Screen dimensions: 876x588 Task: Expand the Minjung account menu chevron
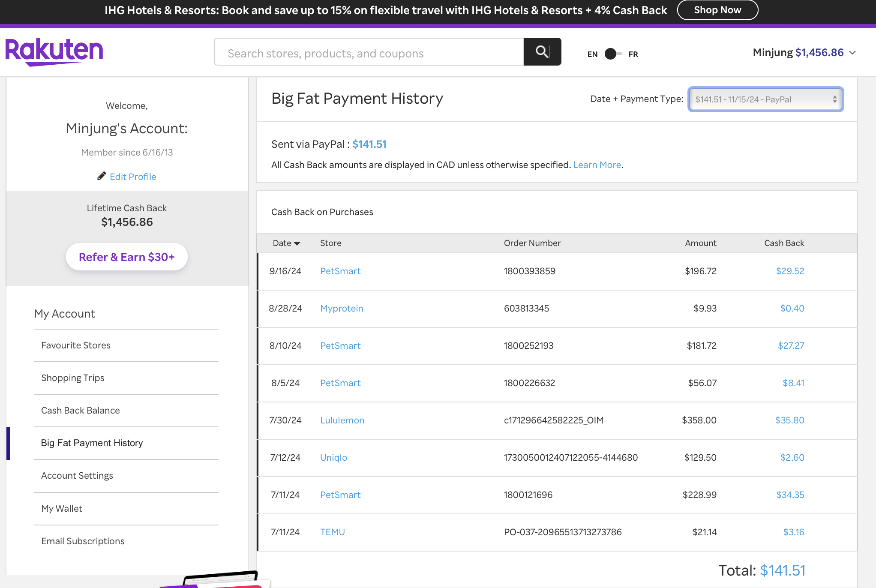click(x=852, y=53)
